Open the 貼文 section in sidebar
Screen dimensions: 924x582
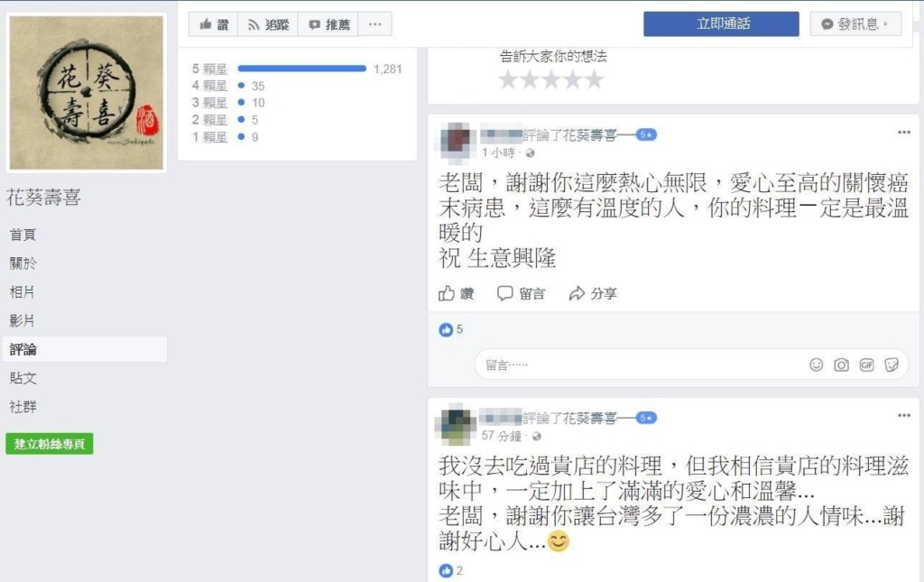click(x=23, y=377)
